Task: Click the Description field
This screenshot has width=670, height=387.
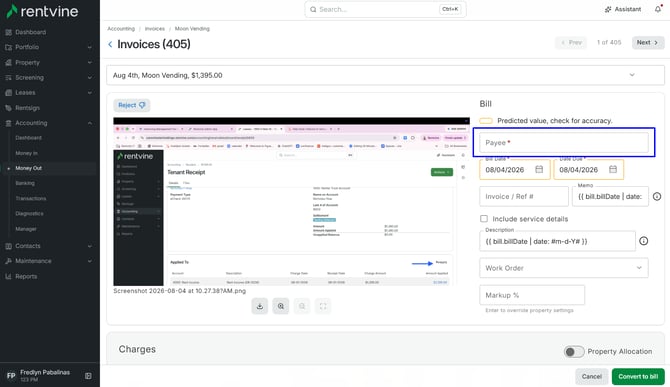Action: point(557,241)
